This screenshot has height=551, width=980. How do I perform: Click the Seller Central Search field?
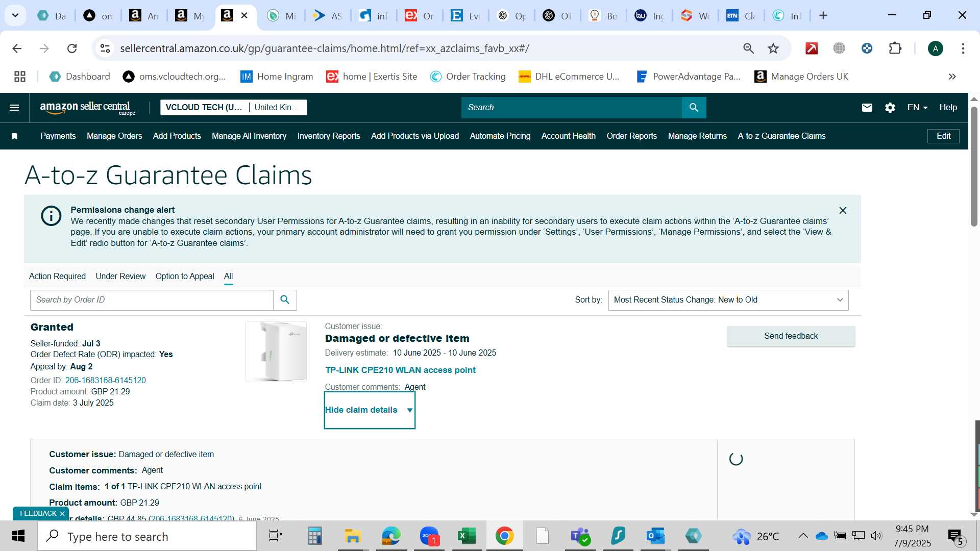point(572,108)
